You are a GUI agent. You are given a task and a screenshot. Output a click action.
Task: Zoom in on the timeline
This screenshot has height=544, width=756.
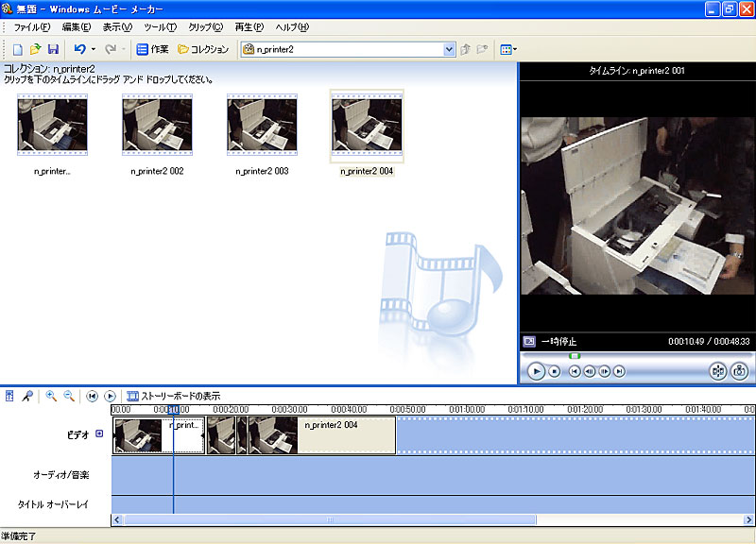51,397
